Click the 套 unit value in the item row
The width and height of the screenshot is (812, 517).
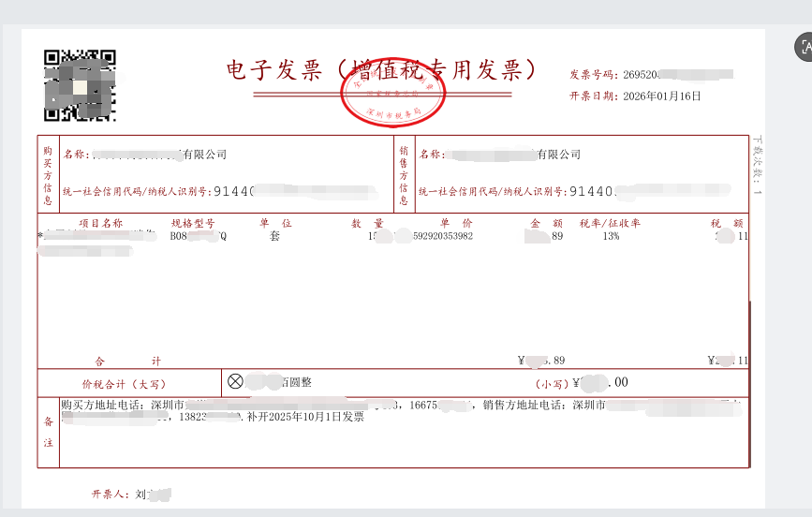[274, 237]
